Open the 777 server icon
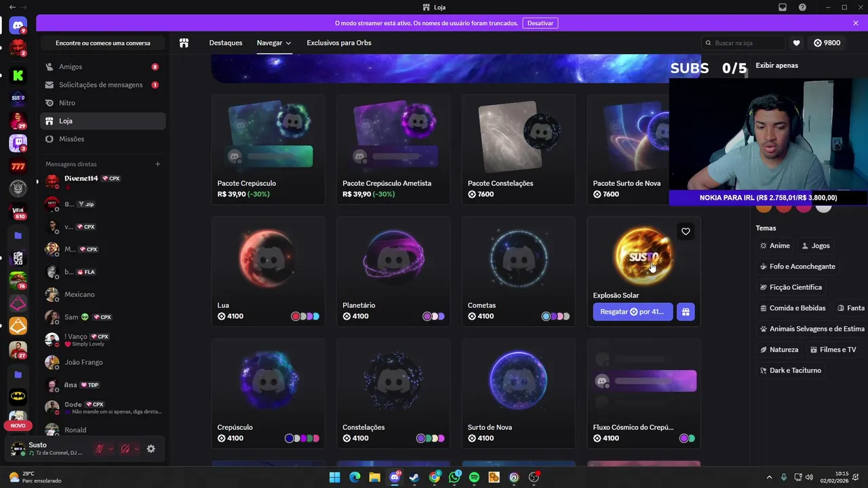The width and height of the screenshot is (868, 488). point(18,166)
